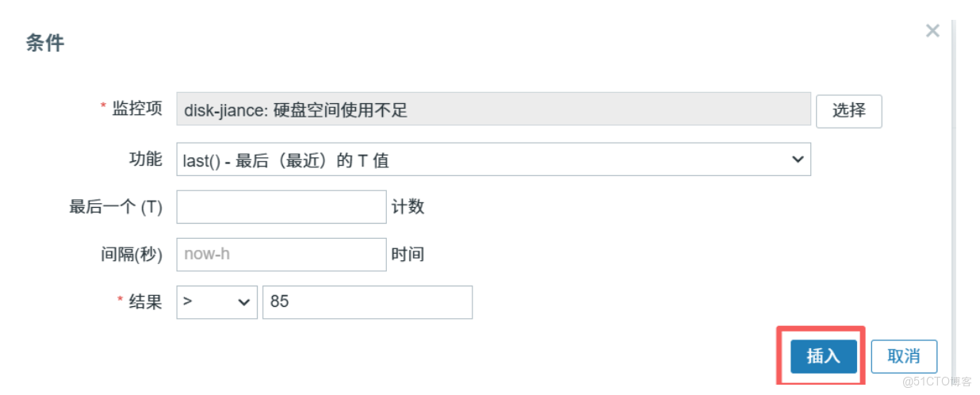Click the 选择 button

click(848, 110)
